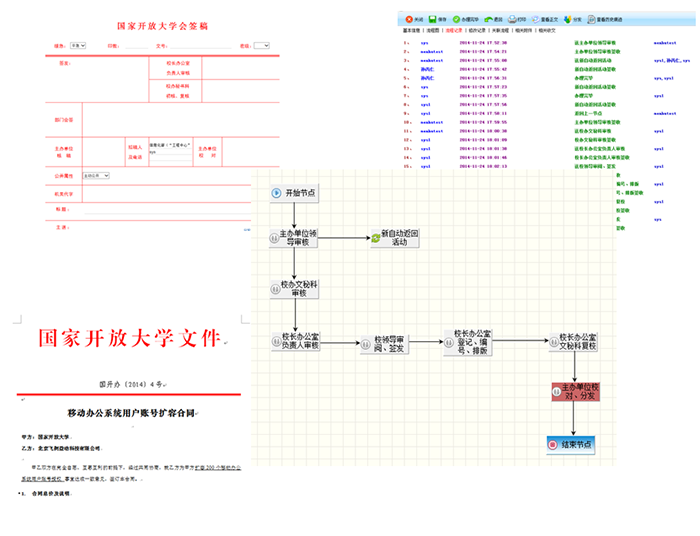The image size is (700, 536).
Task: Click the green 保存 save disk icon
Action: pos(431,19)
